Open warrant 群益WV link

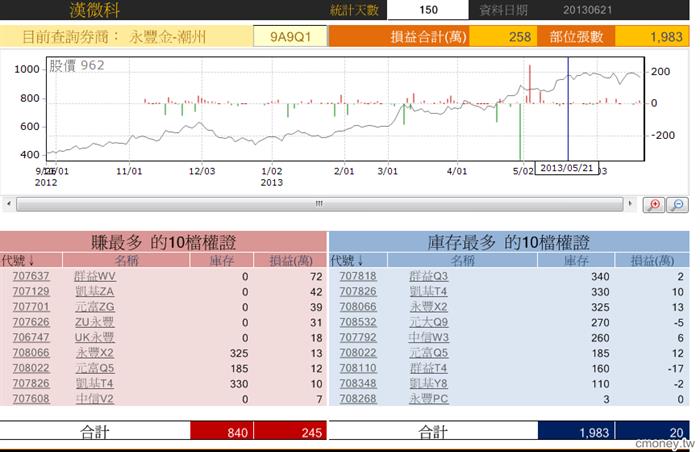(x=95, y=276)
